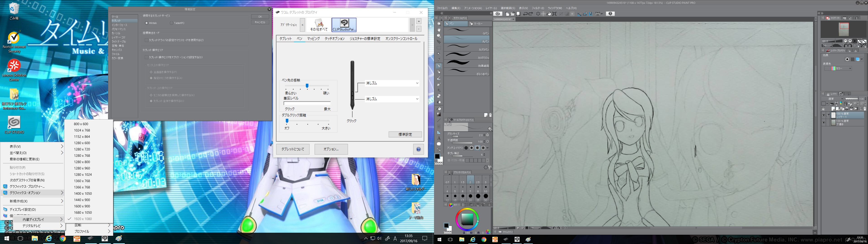This screenshot has width=868, height=244.
Task: Click the Hand move tool
Action: 439,30
